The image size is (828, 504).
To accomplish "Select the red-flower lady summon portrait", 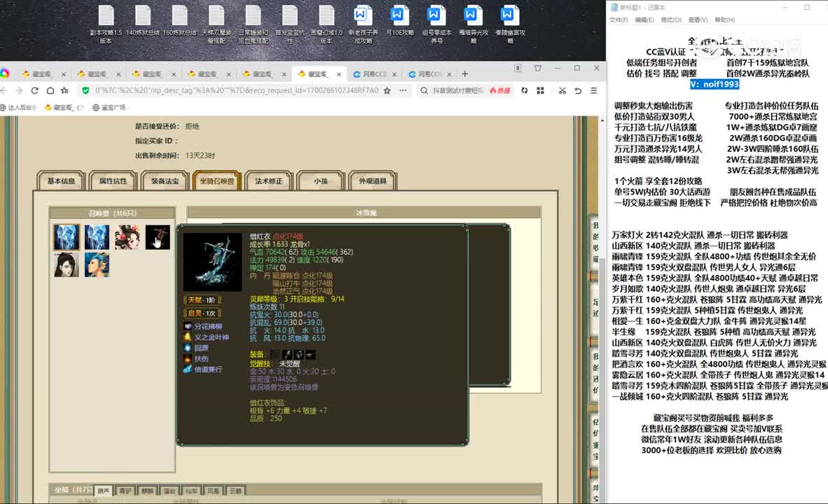I will [x=127, y=237].
